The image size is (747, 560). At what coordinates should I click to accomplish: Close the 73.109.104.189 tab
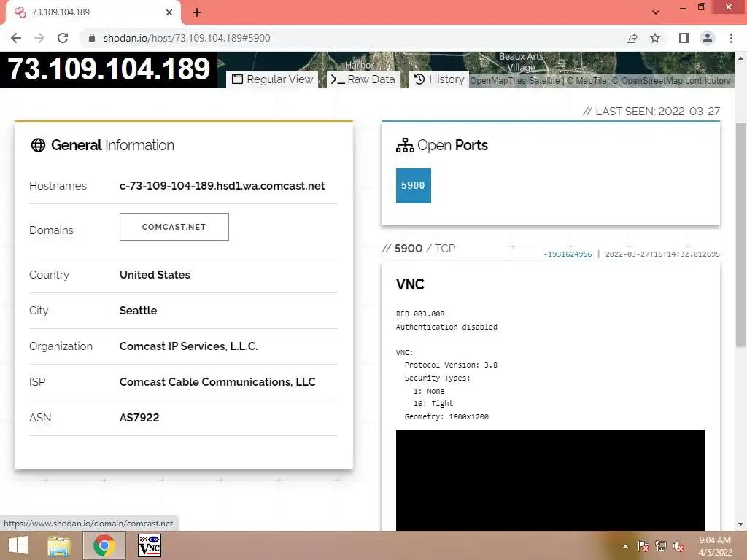pyautogui.click(x=169, y=12)
